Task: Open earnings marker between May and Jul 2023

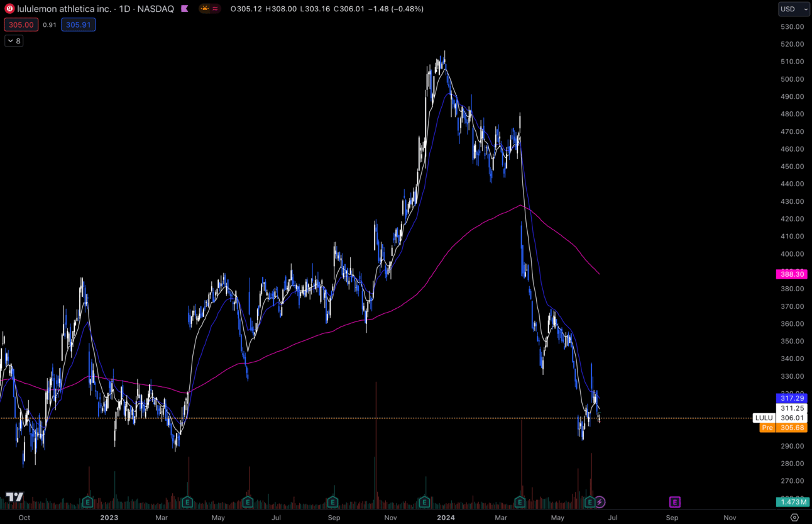Action: coord(248,502)
